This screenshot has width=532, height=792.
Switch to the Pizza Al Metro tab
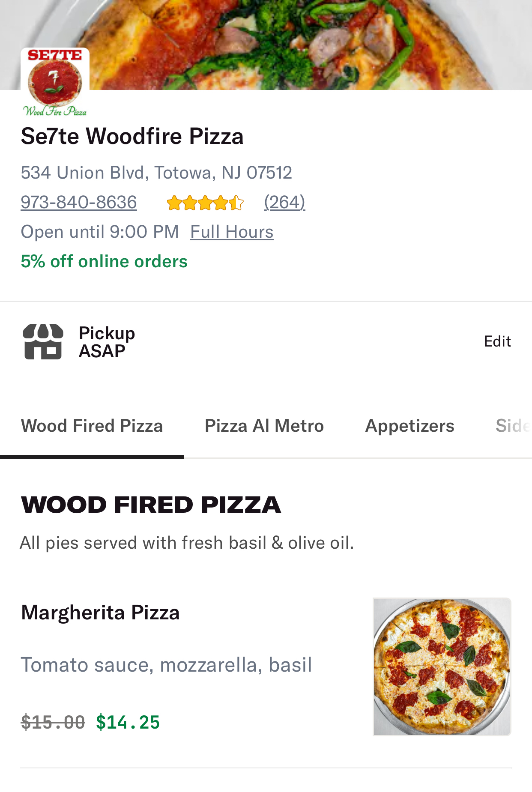(264, 426)
